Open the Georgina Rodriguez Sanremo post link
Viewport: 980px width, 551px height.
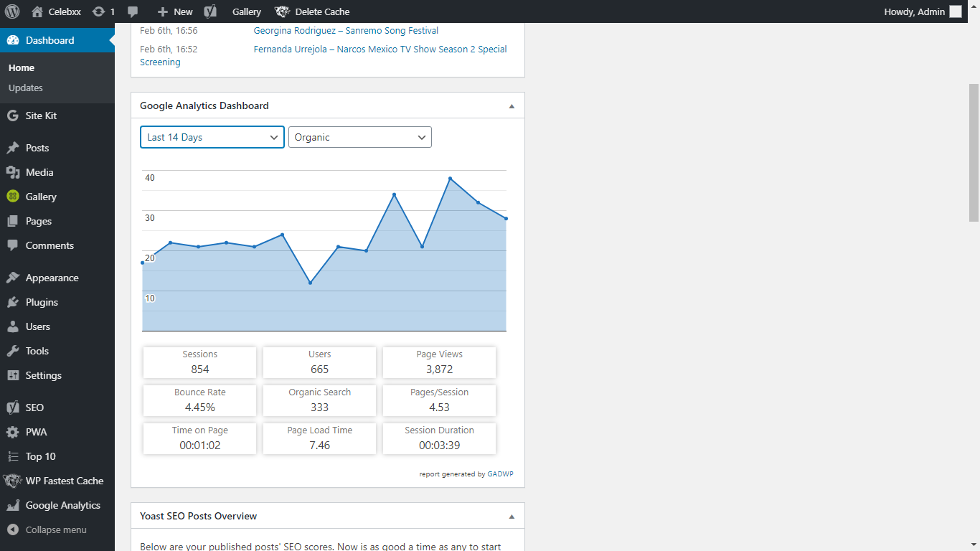point(346,31)
